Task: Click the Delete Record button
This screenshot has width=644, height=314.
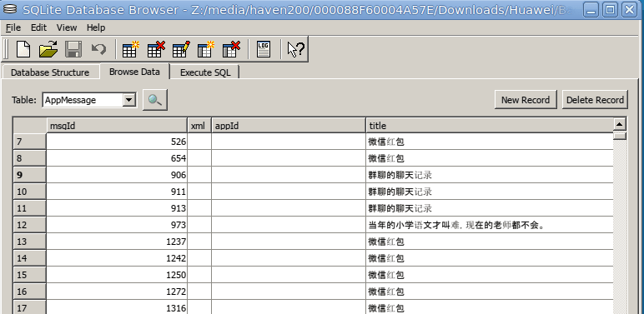Action: (595, 100)
